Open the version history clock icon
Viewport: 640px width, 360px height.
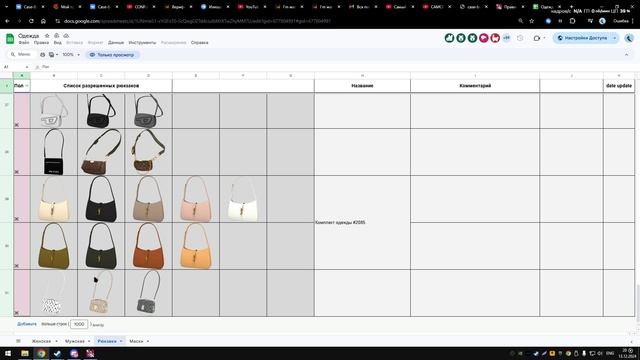click(520, 38)
